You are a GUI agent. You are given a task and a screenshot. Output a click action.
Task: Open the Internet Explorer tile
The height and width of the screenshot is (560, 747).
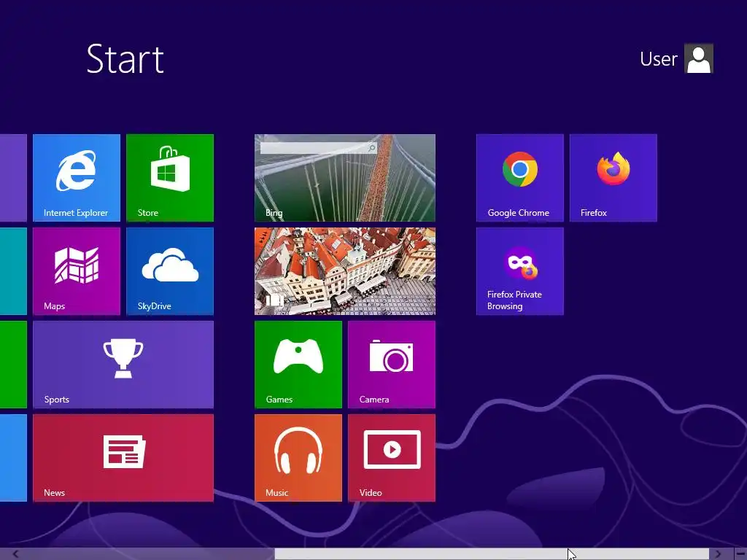click(x=76, y=178)
